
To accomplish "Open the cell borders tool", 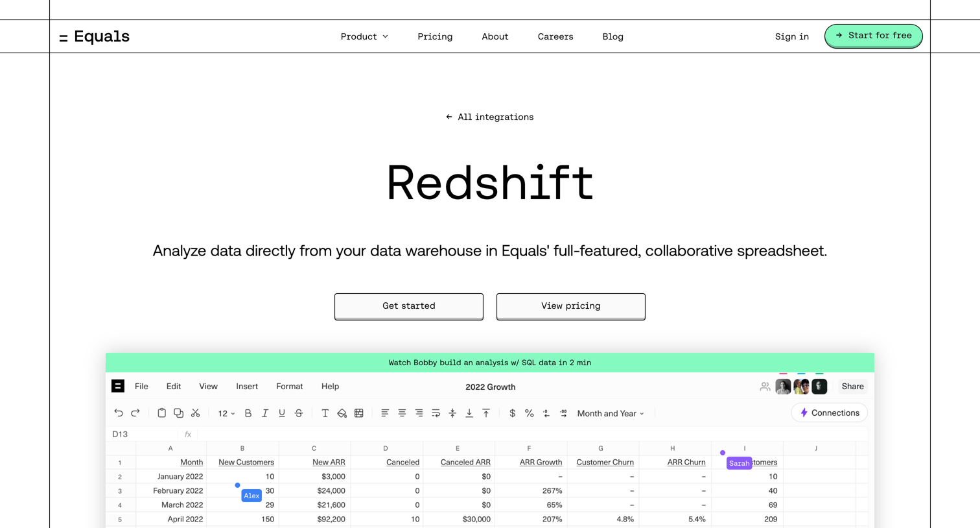I will (359, 413).
